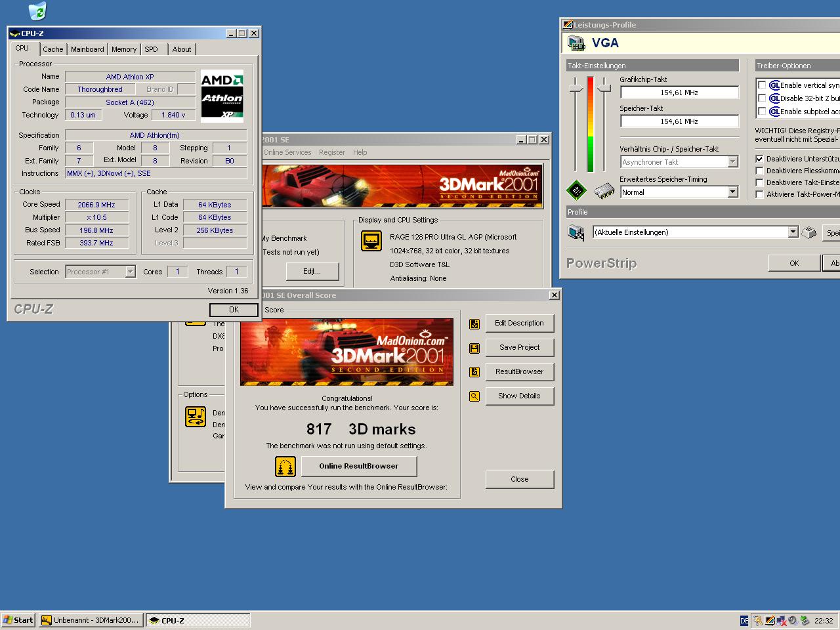
Task: Open the Help menu in 3DMark2001
Action: pos(360,152)
